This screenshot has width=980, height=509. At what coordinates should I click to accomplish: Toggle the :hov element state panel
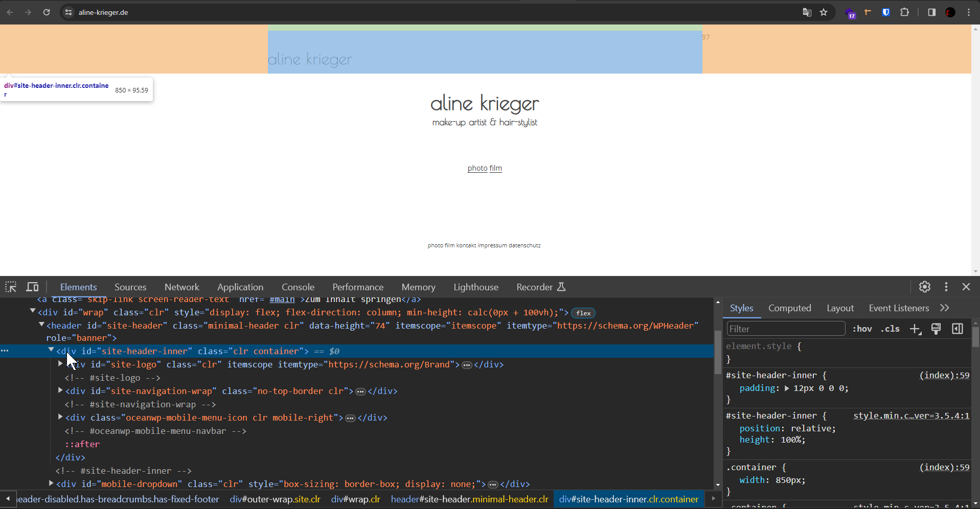[x=862, y=329]
